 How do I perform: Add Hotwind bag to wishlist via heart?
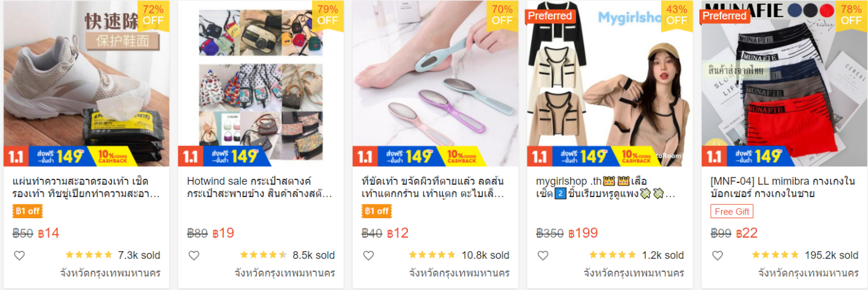point(194,255)
